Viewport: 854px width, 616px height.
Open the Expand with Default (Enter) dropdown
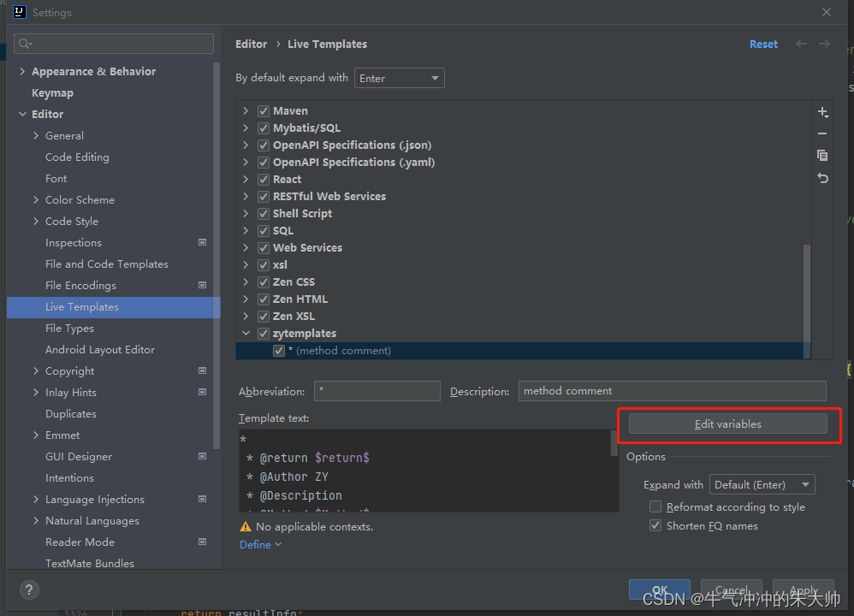pos(762,485)
